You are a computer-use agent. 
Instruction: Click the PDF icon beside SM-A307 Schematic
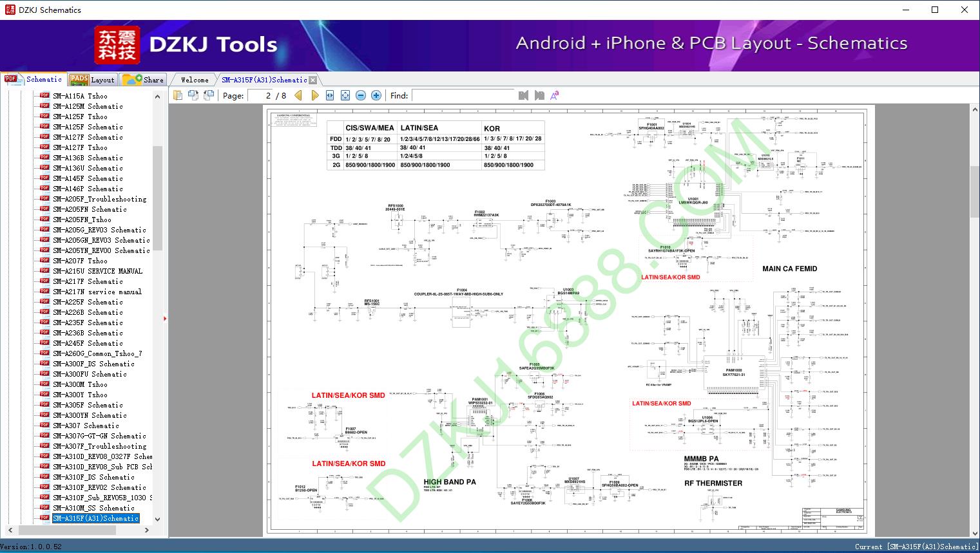click(x=44, y=426)
